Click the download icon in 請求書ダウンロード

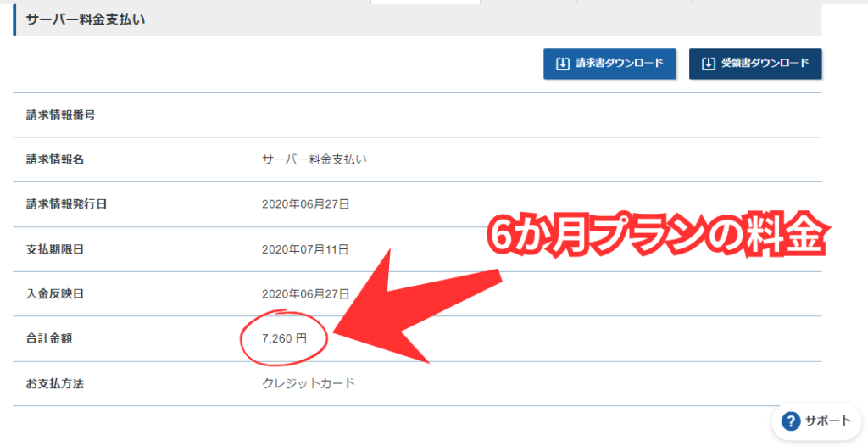coord(563,64)
